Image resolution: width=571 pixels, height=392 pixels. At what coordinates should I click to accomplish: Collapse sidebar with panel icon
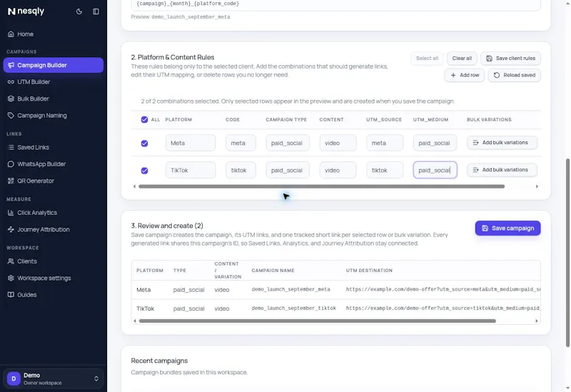pos(96,11)
